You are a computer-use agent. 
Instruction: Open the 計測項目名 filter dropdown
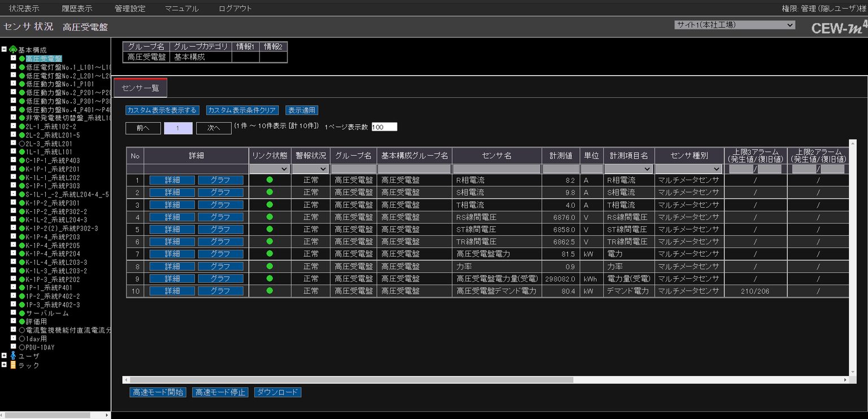point(628,169)
